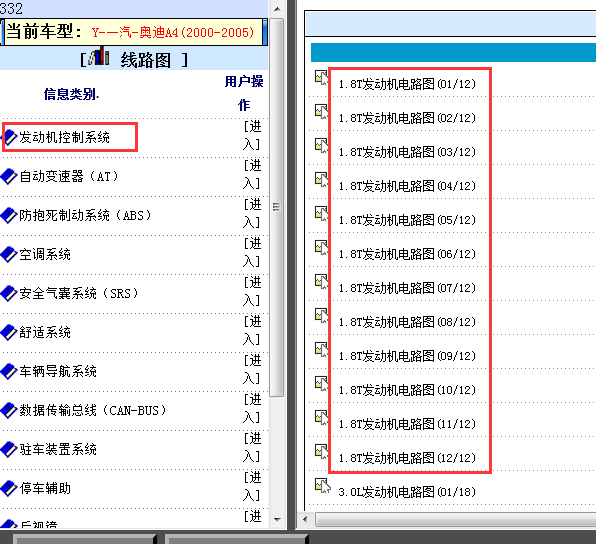Click [进入] for 驻车装置系统

point(252,447)
